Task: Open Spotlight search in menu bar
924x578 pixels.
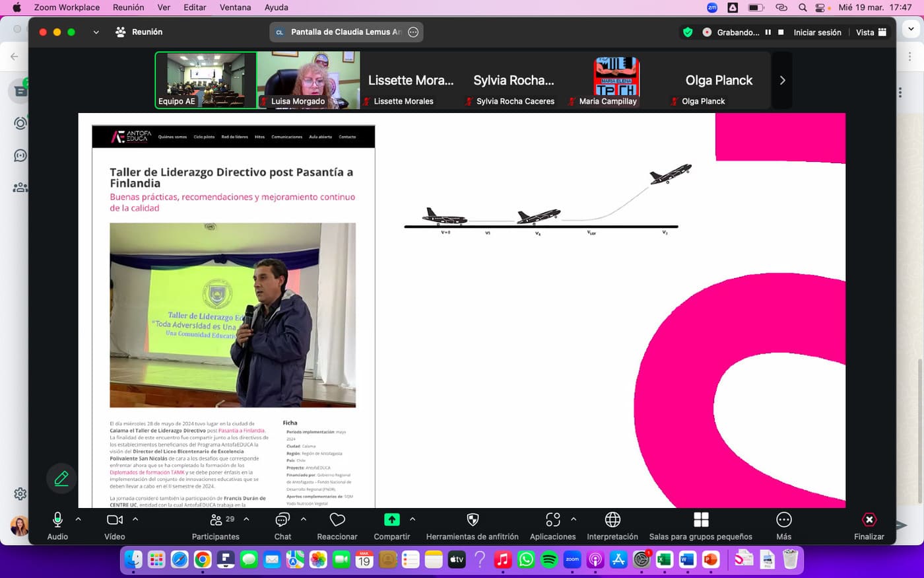Action: pyautogui.click(x=803, y=7)
